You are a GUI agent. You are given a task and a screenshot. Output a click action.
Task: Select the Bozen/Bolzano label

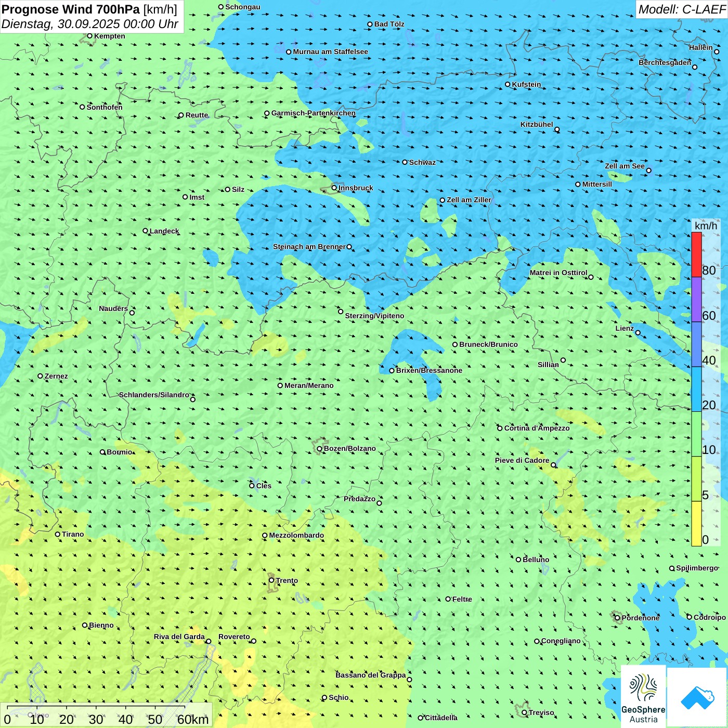click(350, 448)
